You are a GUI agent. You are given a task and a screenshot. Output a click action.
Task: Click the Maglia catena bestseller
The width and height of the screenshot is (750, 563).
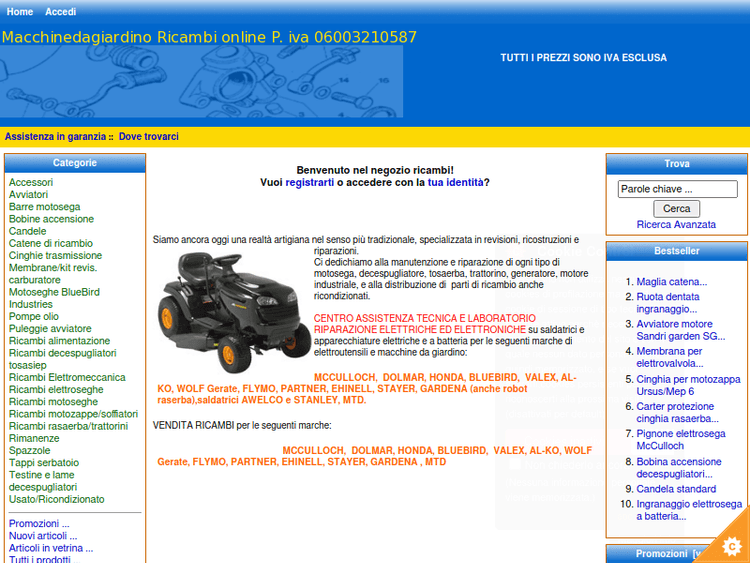[671, 282]
